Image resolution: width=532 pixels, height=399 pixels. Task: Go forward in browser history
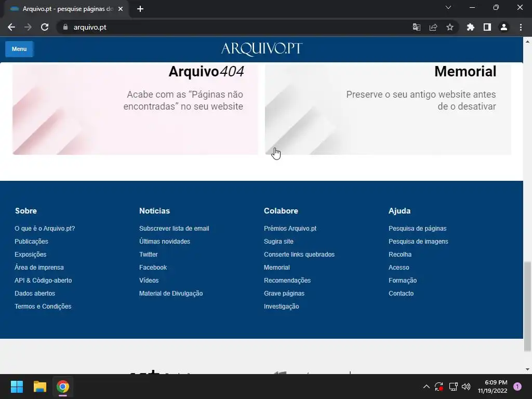point(28,27)
